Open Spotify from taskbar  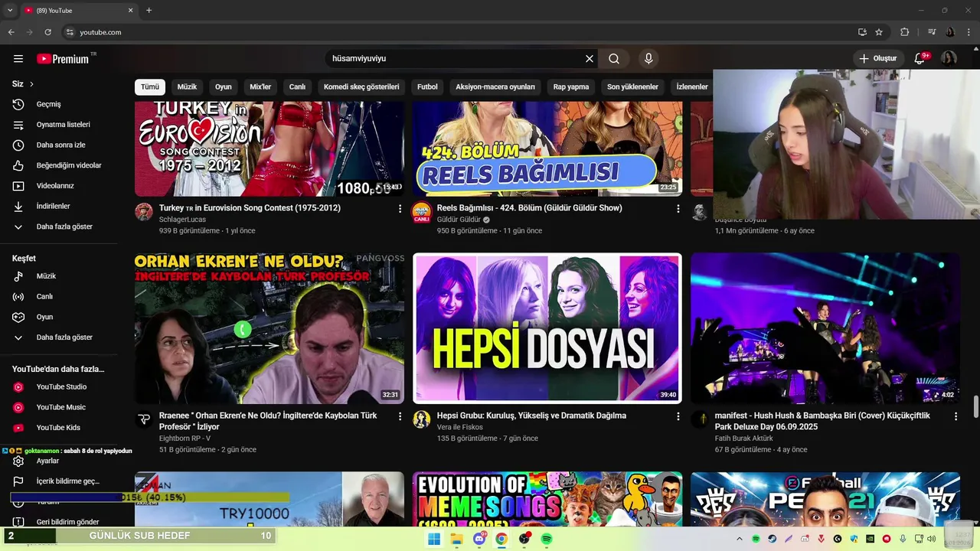coord(547,540)
